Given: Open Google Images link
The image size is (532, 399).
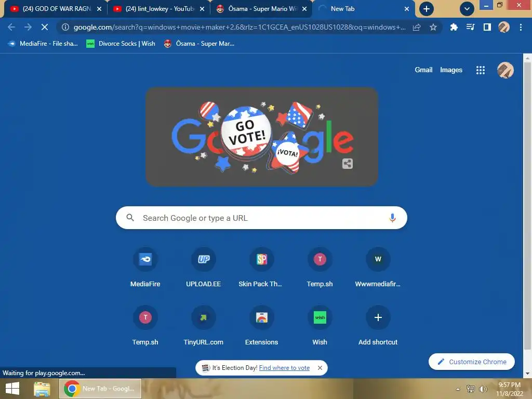Looking at the screenshot, I should [451, 70].
